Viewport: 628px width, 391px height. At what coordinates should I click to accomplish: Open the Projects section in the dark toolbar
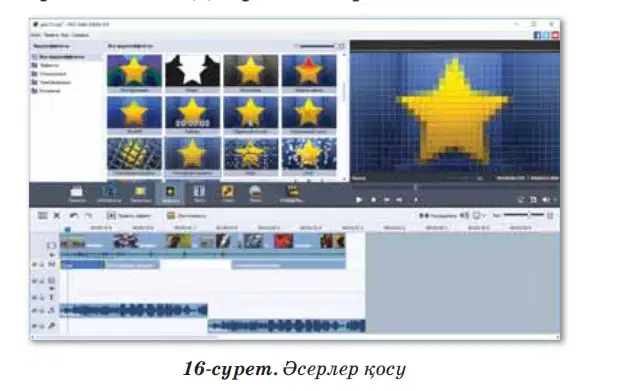click(76, 193)
